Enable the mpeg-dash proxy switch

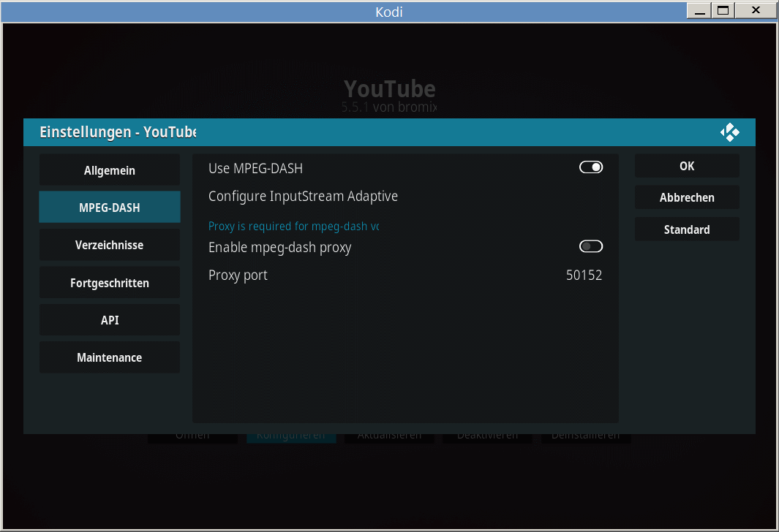coord(591,247)
